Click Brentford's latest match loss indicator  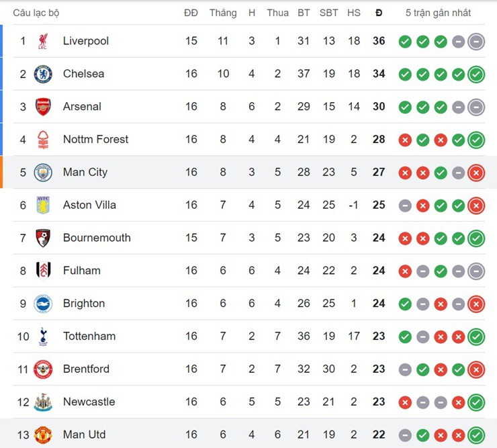click(x=476, y=369)
